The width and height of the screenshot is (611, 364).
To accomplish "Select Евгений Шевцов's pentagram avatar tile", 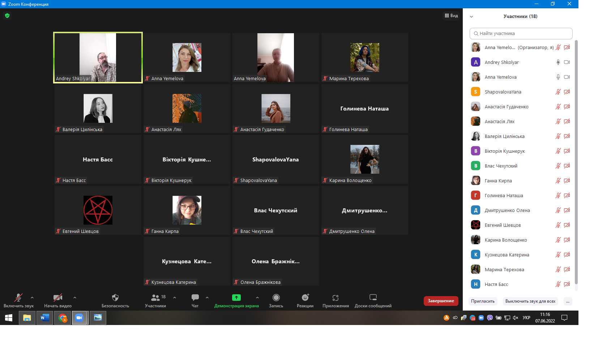I will pyautogui.click(x=98, y=210).
